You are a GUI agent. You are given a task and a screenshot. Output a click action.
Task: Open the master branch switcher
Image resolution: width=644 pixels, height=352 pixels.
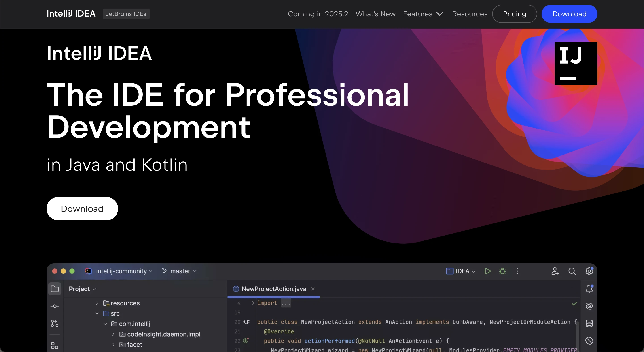coord(178,271)
